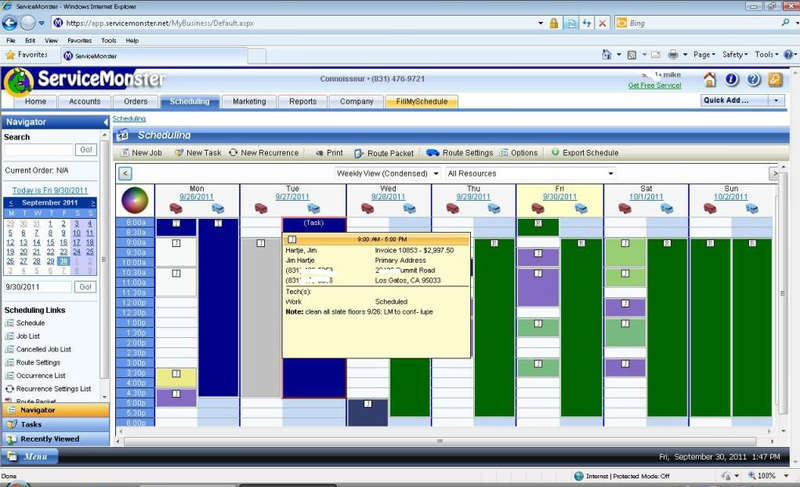Click the Export Schedule icon

point(555,153)
